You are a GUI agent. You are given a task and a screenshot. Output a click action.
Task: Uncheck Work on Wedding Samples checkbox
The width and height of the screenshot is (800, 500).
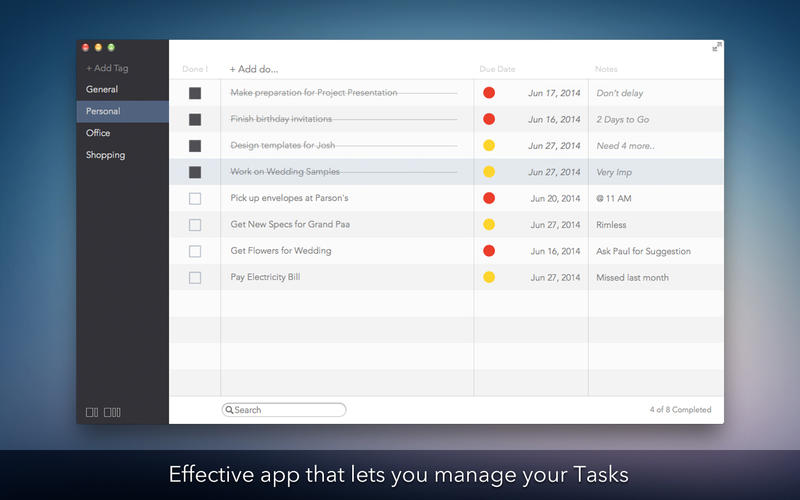click(x=195, y=172)
